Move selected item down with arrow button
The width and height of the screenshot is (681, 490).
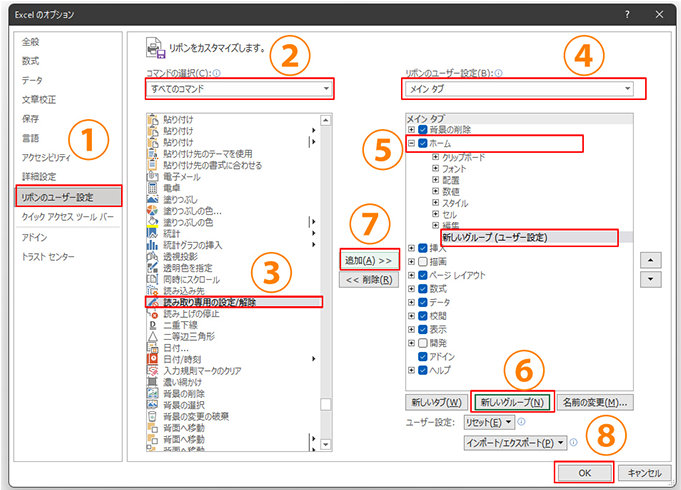650,279
